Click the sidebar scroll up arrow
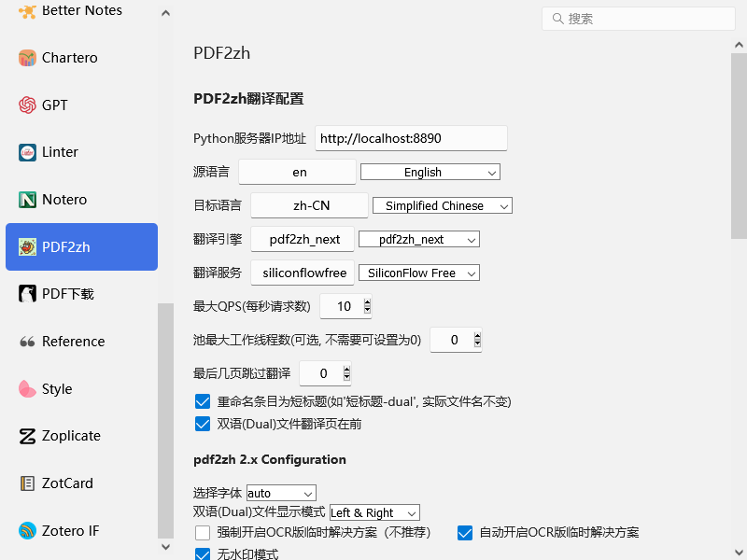This screenshot has width=747, height=560. point(166,13)
